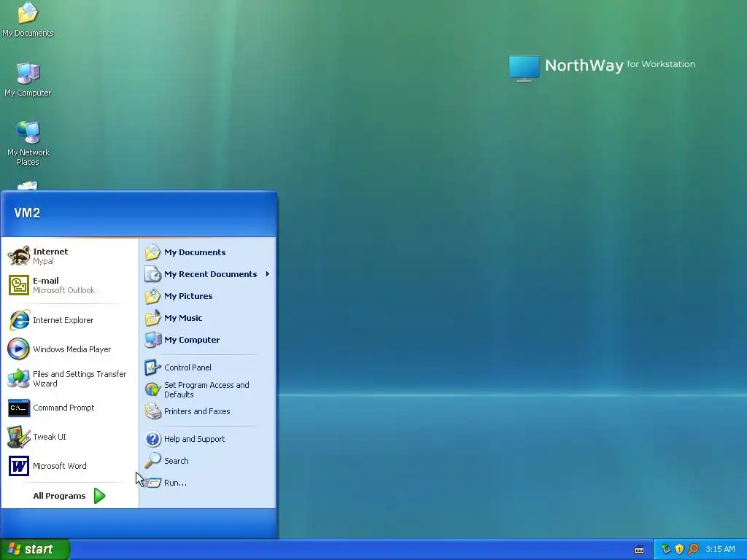Click the VM2 user name header
The image size is (747, 560).
click(x=27, y=213)
